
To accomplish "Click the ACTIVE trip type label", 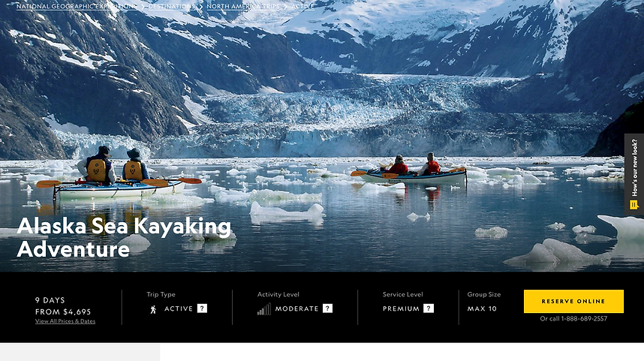I will [x=179, y=308].
